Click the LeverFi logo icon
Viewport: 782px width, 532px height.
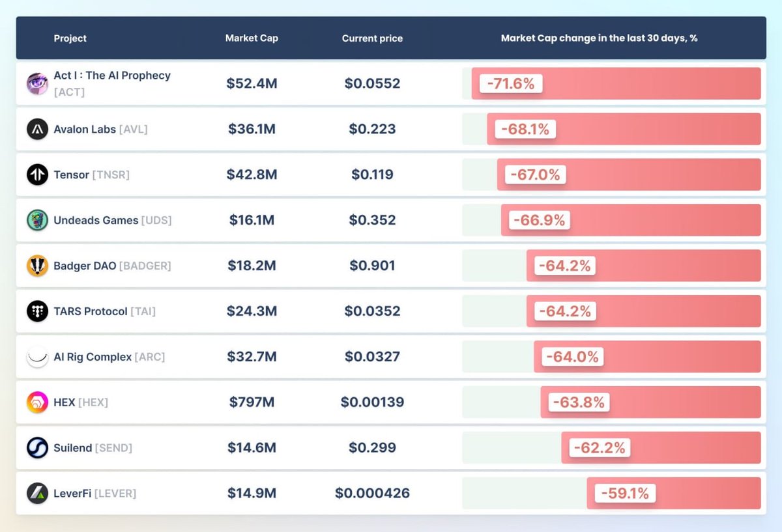point(37,494)
